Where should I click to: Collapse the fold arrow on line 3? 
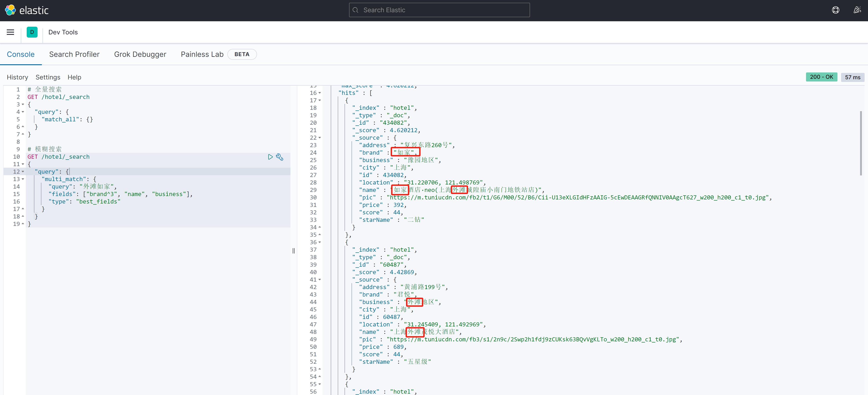[x=23, y=105]
